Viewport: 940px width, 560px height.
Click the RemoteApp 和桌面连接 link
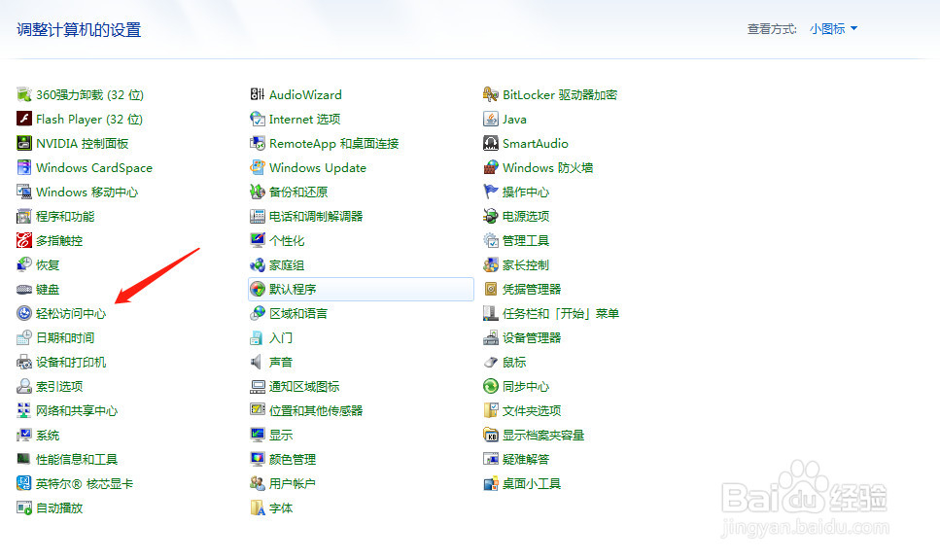[x=334, y=143]
